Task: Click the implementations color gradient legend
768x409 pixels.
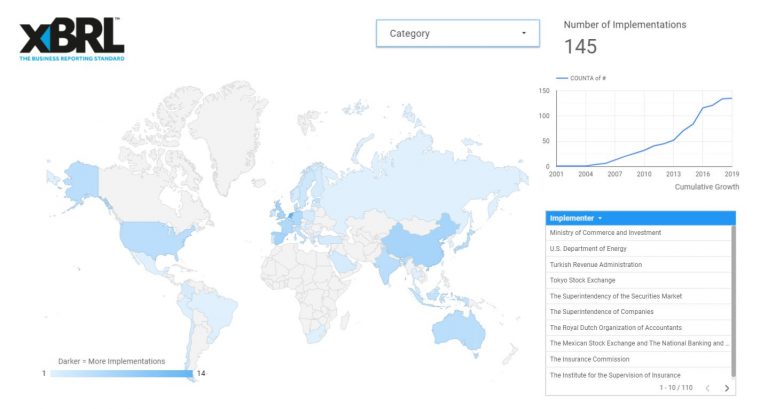Action: (x=121, y=374)
